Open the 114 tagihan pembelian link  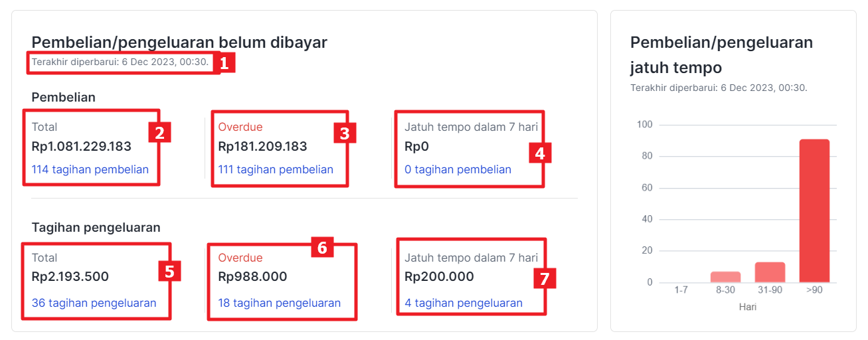click(90, 169)
